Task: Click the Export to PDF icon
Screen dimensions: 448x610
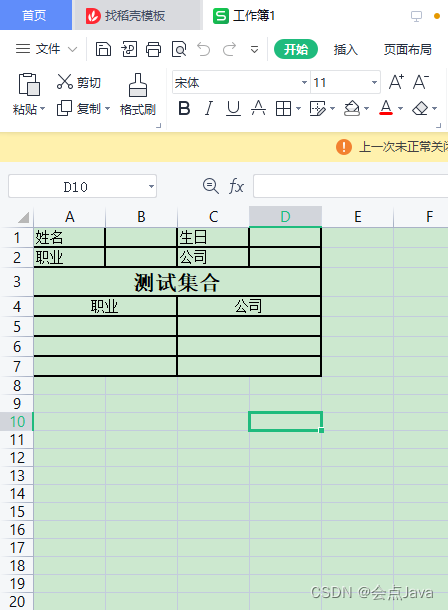Action: [129, 49]
